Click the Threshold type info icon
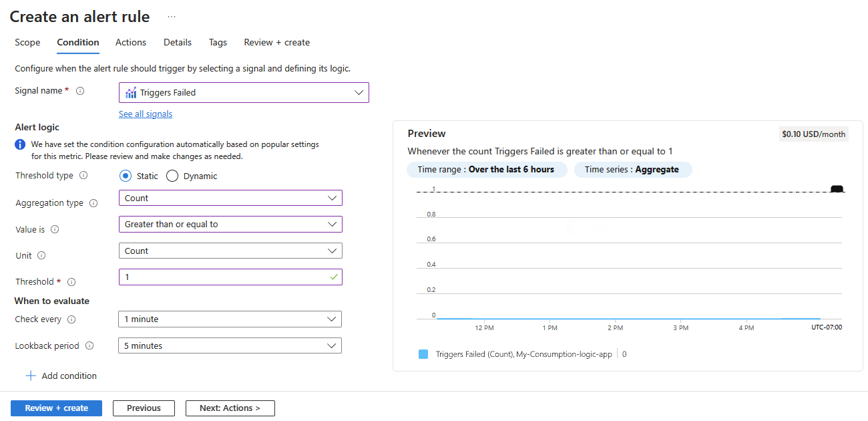The width and height of the screenshot is (868, 421). pos(83,175)
